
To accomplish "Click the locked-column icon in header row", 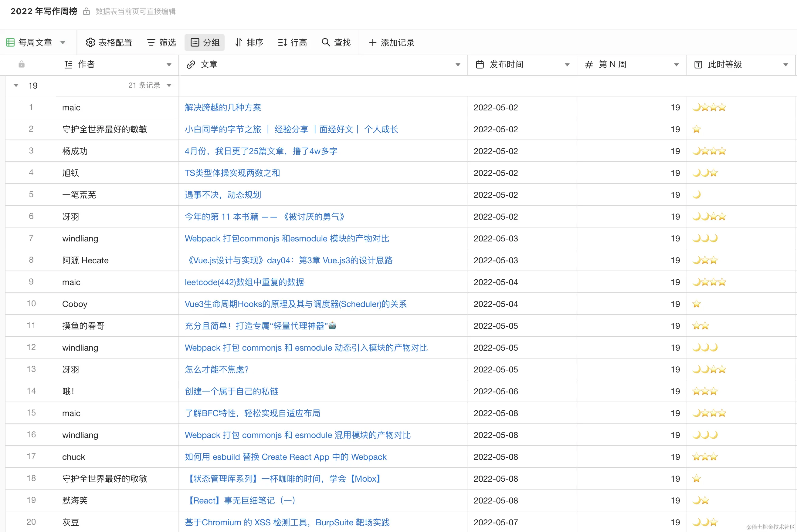I will [x=21, y=65].
